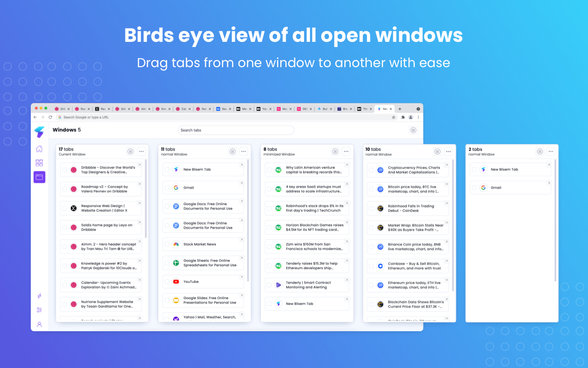
Task: Click the pause icon on 8 tabs window
Action: [335, 151]
